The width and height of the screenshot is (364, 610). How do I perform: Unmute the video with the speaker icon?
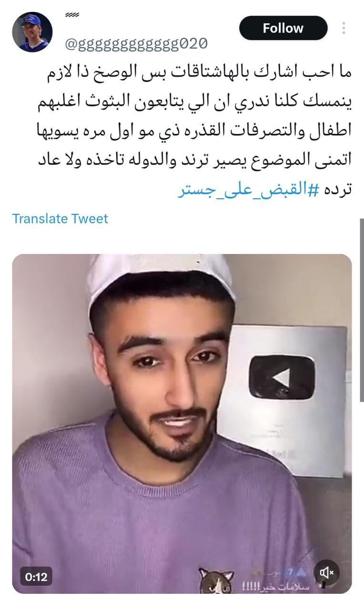[326, 573]
